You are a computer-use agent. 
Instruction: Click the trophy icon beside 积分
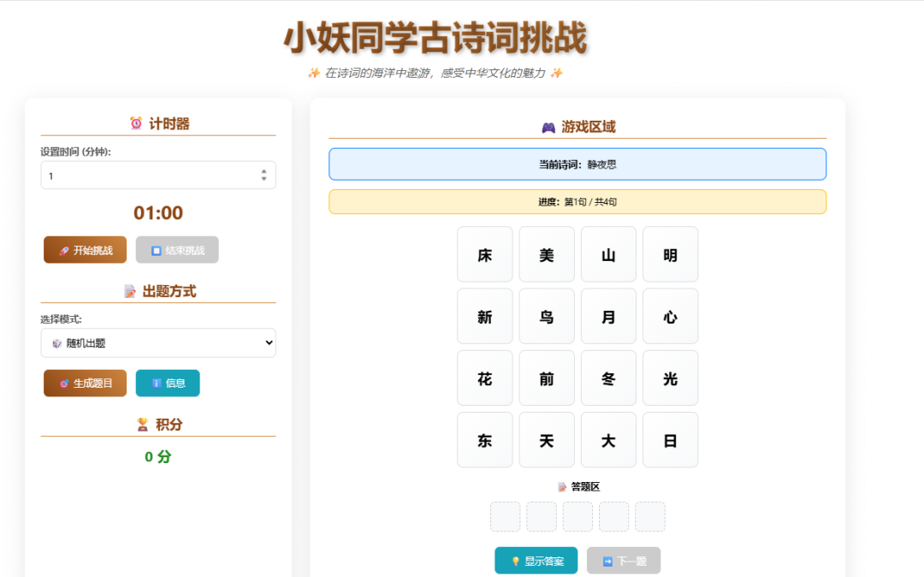click(x=143, y=425)
